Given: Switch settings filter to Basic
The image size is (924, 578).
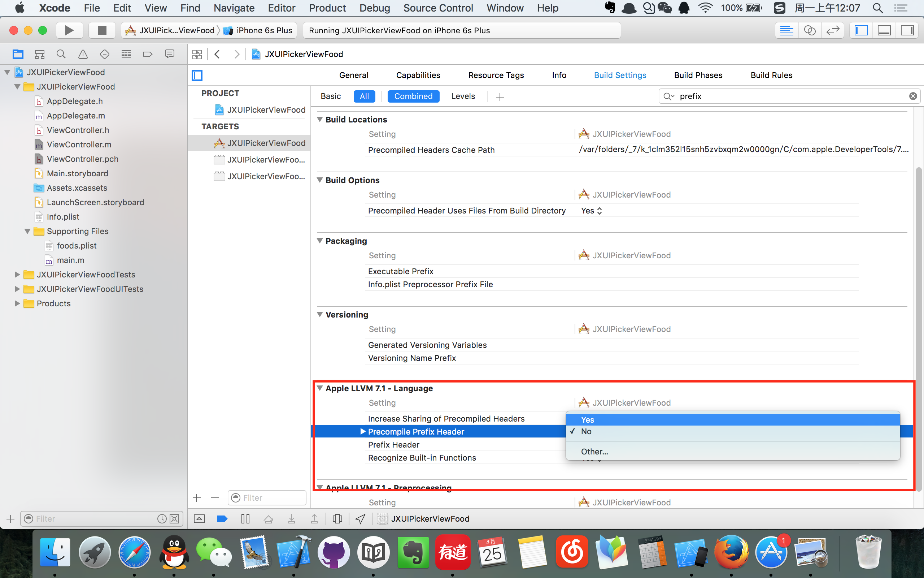Looking at the screenshot, I should pyautogui.click(x=331, y=96).
